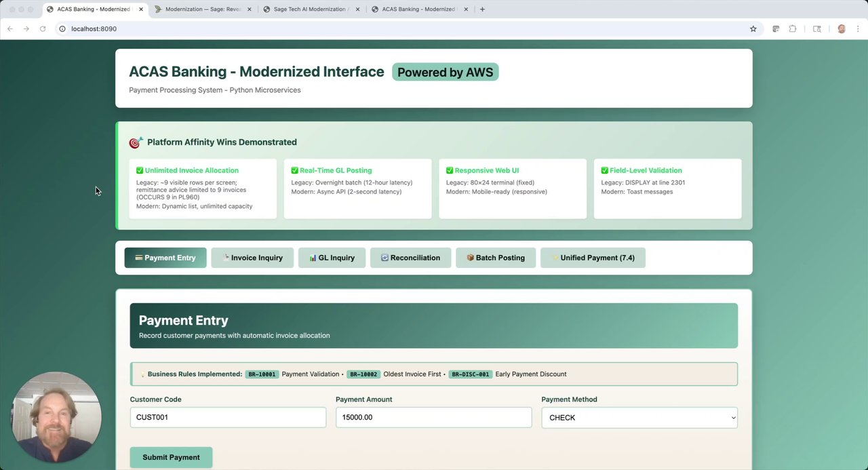
Task: Open the Batch Posting tab
Action: pos(496,258)
